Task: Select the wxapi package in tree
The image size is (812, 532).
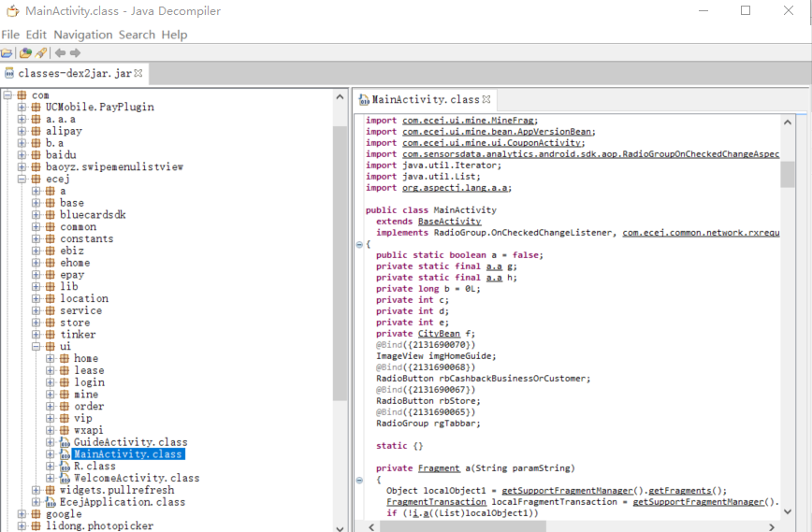Action: tap(88, 430)
